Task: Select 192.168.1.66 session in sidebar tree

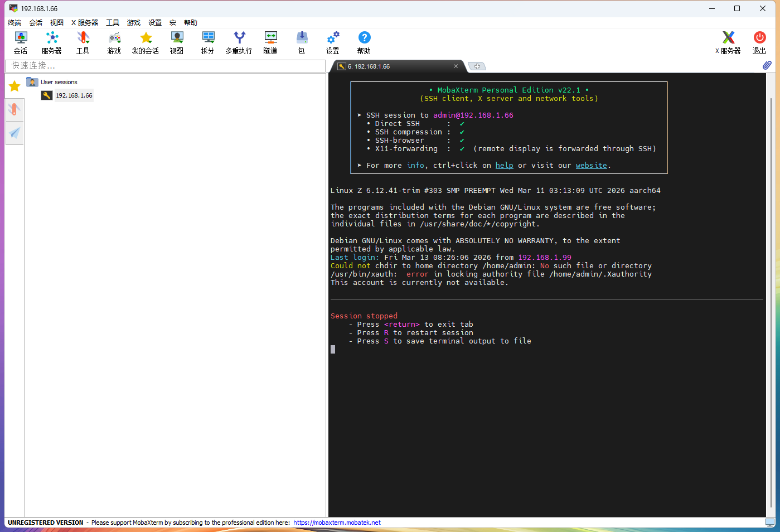Action: click(74, 95)
